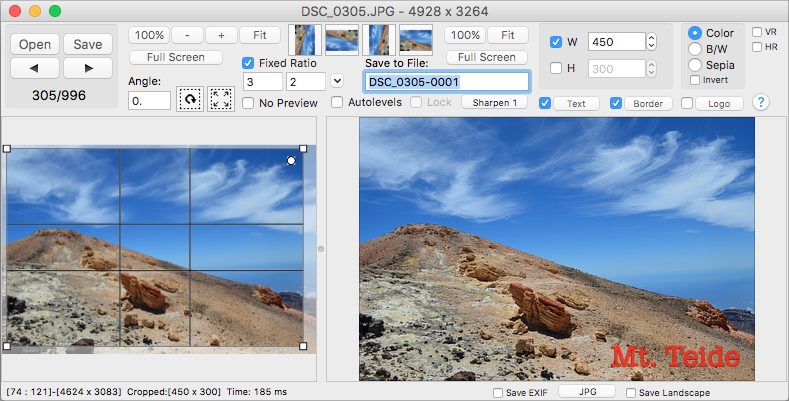Click the bottom-right crop handle

point(303,346)
